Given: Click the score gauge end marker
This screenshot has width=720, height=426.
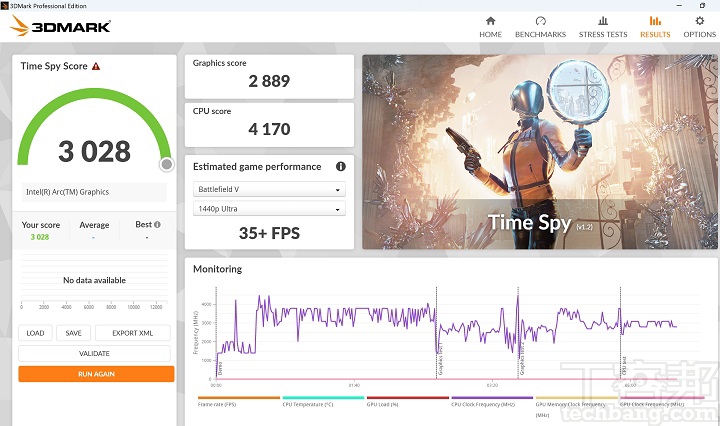Looking at the screenshot, I should tap(167, 164).
